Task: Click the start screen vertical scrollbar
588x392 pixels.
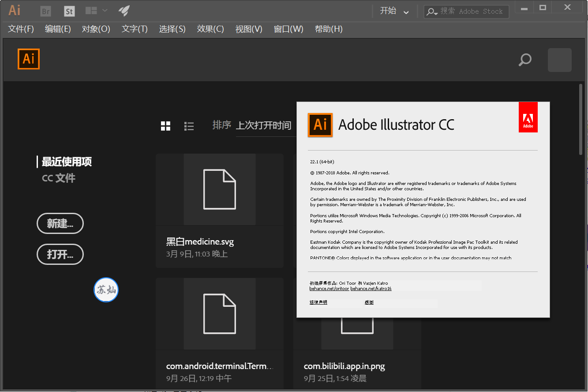Action: pyautogui.click(x=581, y=119)
